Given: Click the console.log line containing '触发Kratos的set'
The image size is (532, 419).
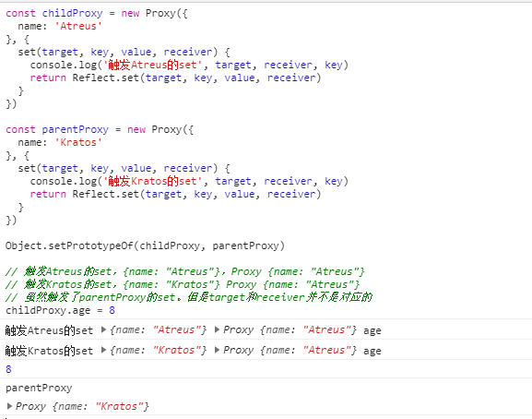Looking at the screenshot, I should click(189, 181).
